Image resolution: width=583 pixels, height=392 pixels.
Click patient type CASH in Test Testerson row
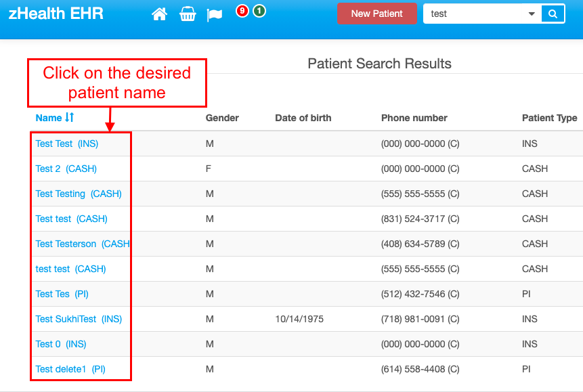tap(535, 244)
